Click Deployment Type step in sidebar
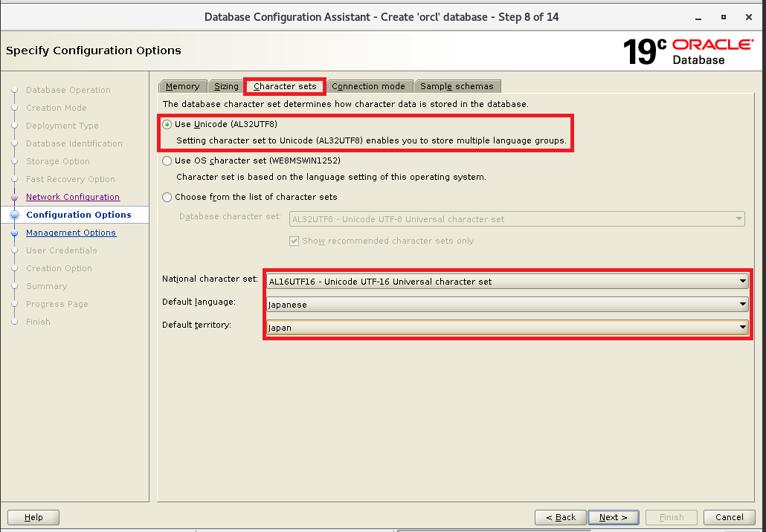This screenshot has width=766, height=532. click(x=62, y=126)
